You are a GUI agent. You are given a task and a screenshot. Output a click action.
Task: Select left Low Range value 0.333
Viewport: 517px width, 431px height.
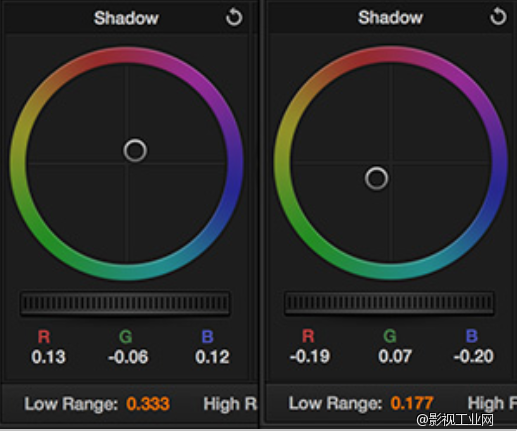point(148,404)
